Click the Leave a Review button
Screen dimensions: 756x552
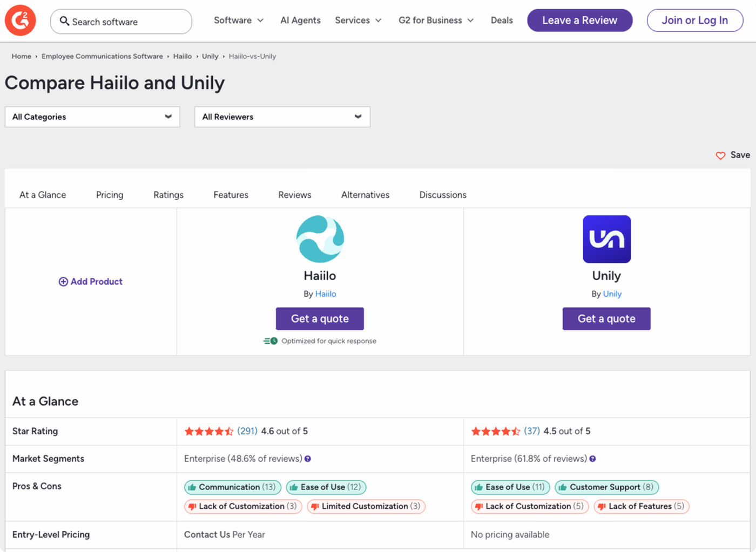pos(580,21)
